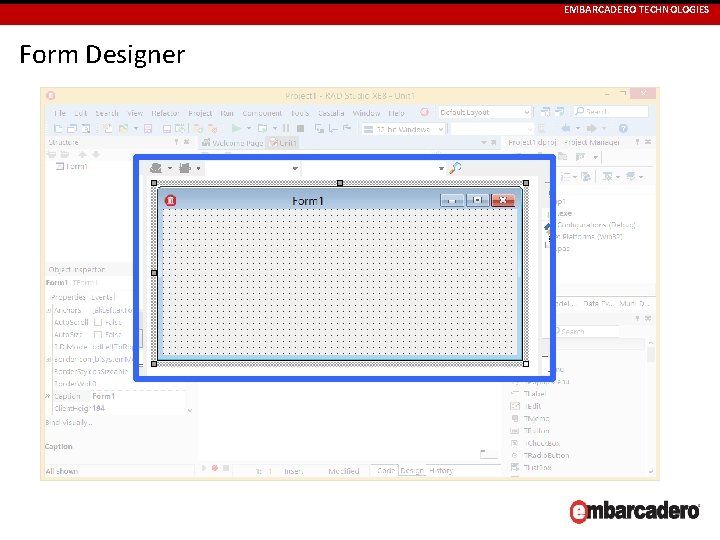720x540 pixels.
Task: Expand the Run button dropdown arrow
Action: pyautogui.click(x=248, y=129)
